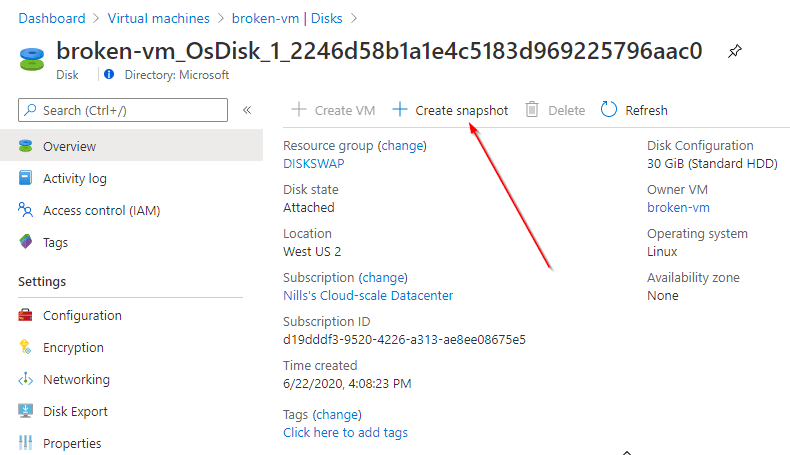Click the Create VM button
This screenshot has height=455, width=790.
pyautogui.click(x=333, y=110)
